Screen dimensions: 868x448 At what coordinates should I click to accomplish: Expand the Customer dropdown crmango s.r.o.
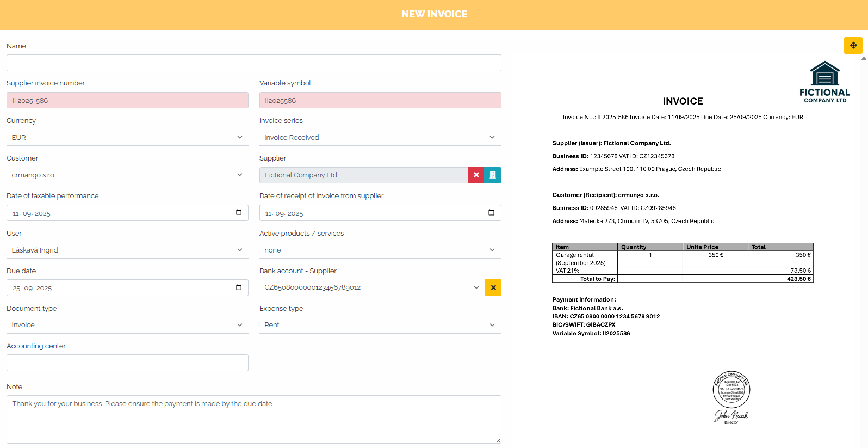(127, 175)
